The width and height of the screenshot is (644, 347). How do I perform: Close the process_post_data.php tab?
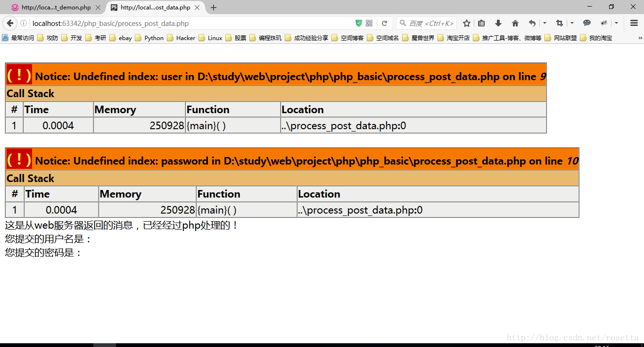click(x=198, y=8)
